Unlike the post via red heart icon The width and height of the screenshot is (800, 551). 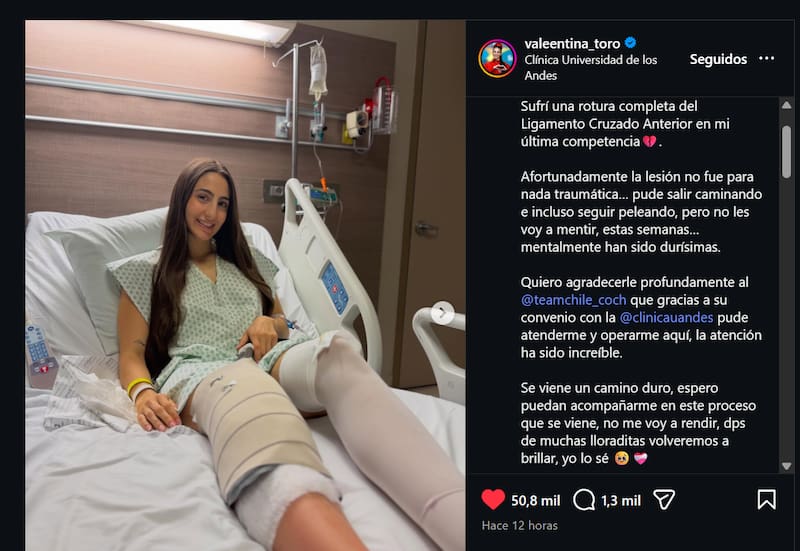493,500
